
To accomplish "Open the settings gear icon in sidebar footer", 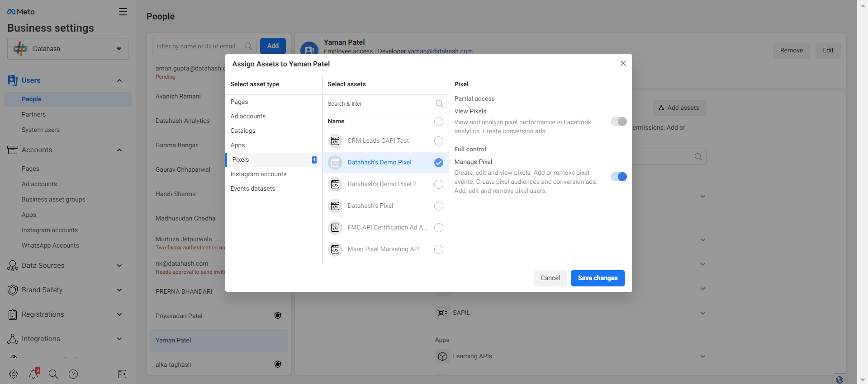I will click(14, 374).
